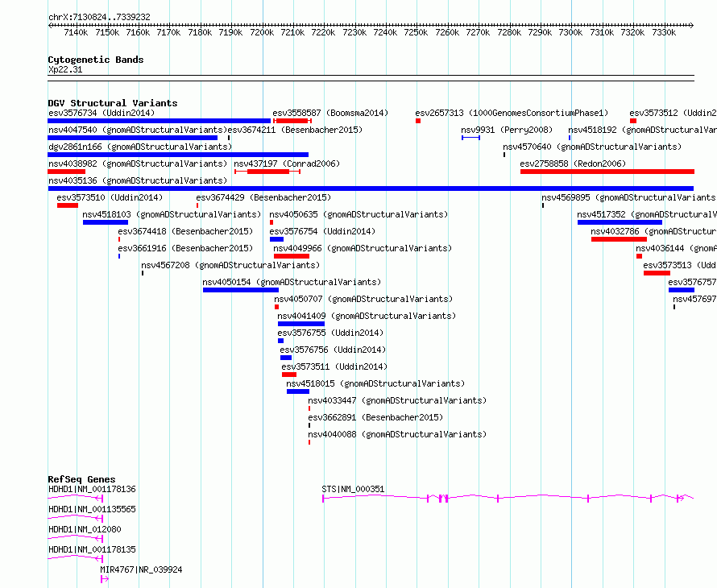Screen dimensions: 717x588
Task: Select the nsv4038982 variant label
Action: 138,164
